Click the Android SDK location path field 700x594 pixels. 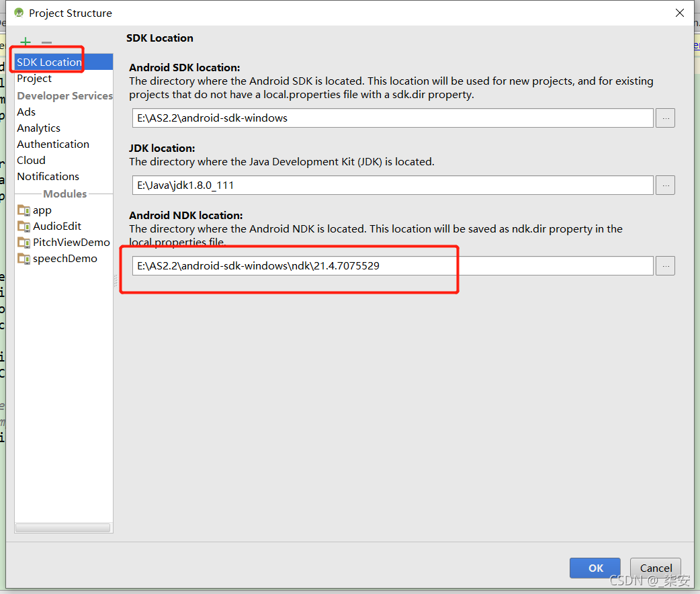click(x=393, y=118)
